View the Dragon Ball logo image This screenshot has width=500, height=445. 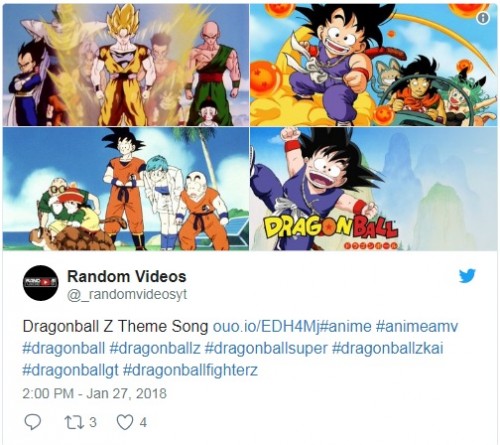coord(374,189)
